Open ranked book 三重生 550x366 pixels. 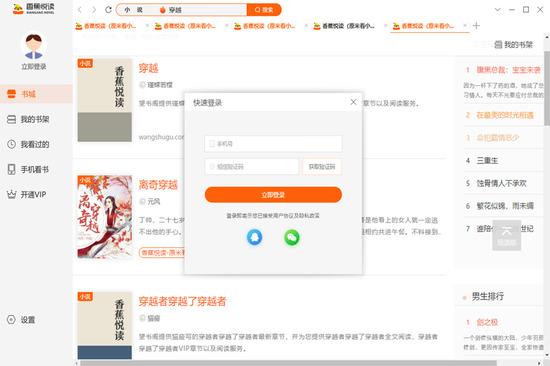point(487,161)
